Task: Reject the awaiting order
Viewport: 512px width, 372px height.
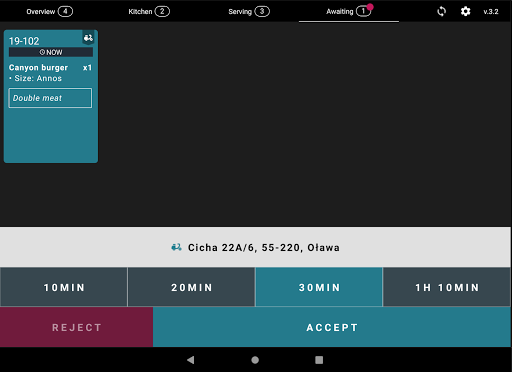Action: pos(76,327)
